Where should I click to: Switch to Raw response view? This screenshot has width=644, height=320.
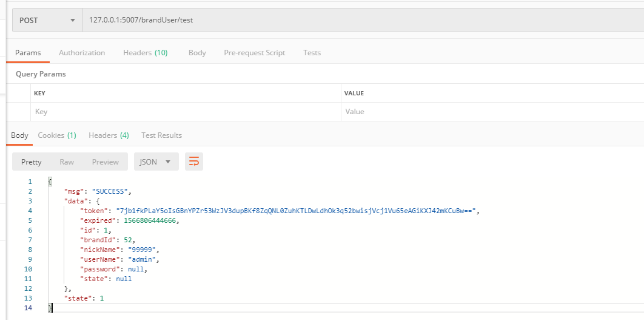pos(67,162)
